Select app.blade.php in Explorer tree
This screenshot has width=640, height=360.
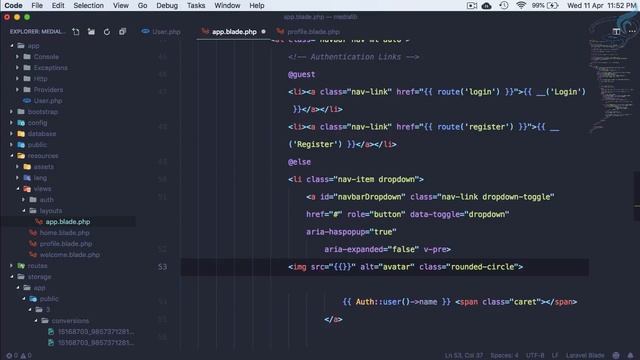pos(68,222)
